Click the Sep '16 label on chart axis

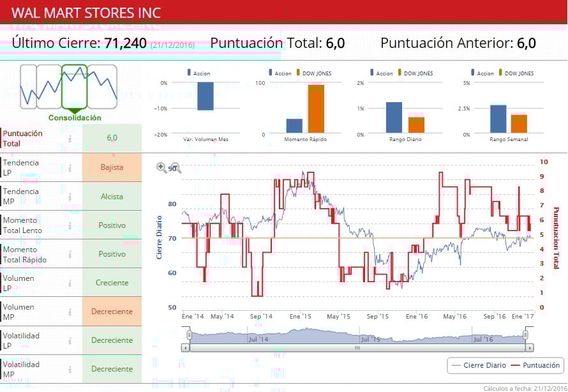(x=495, y=316)
